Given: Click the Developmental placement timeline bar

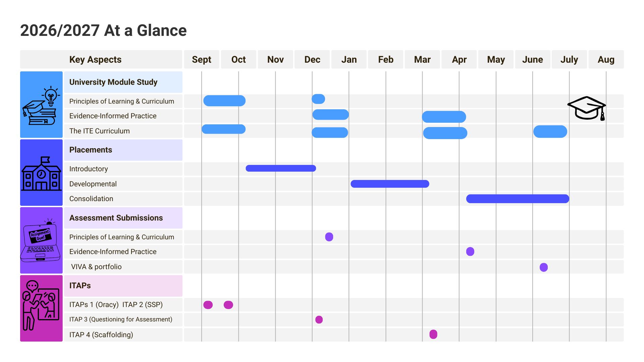Looking at the screenshot, I should click(390, 184).
